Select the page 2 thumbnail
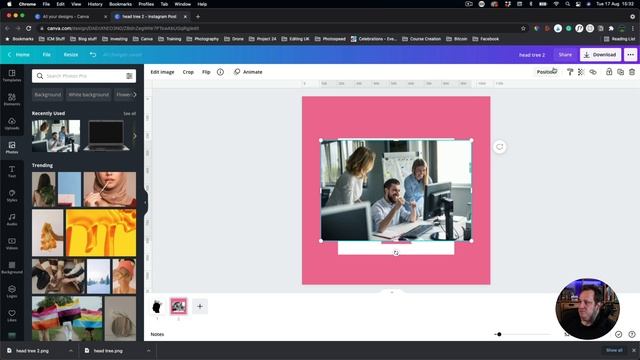Screen dimensions: 640x360 pos(178,307)
